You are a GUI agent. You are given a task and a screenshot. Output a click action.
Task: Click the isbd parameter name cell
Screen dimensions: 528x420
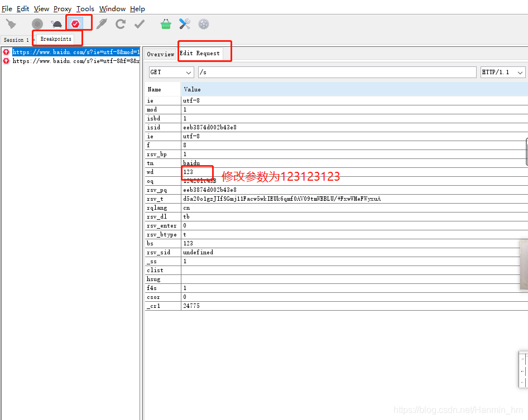pos(163,118)
